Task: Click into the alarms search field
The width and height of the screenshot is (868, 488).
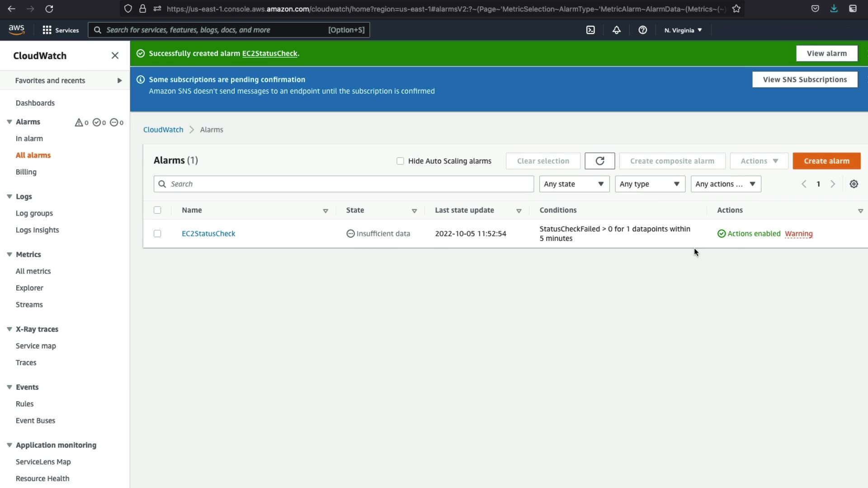Action: tap(348, 184)
